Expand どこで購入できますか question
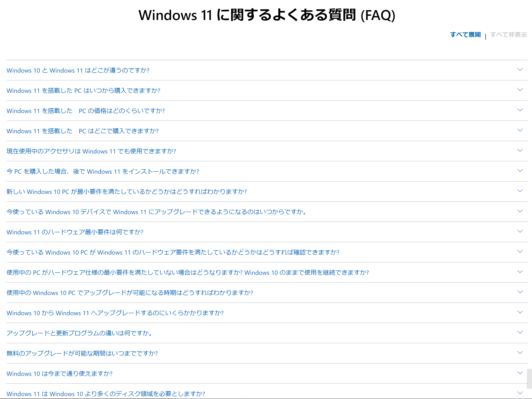 82,131
